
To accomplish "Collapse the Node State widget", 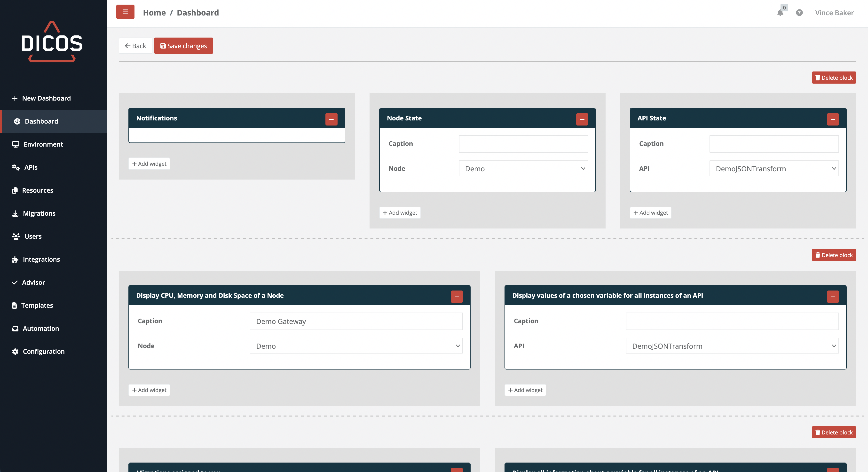I will [x=582, y=119].
